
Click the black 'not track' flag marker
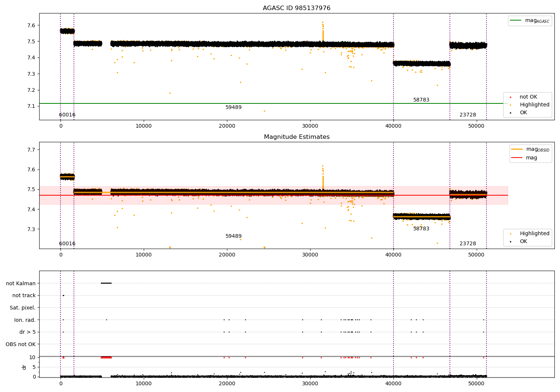pos(63,296)
